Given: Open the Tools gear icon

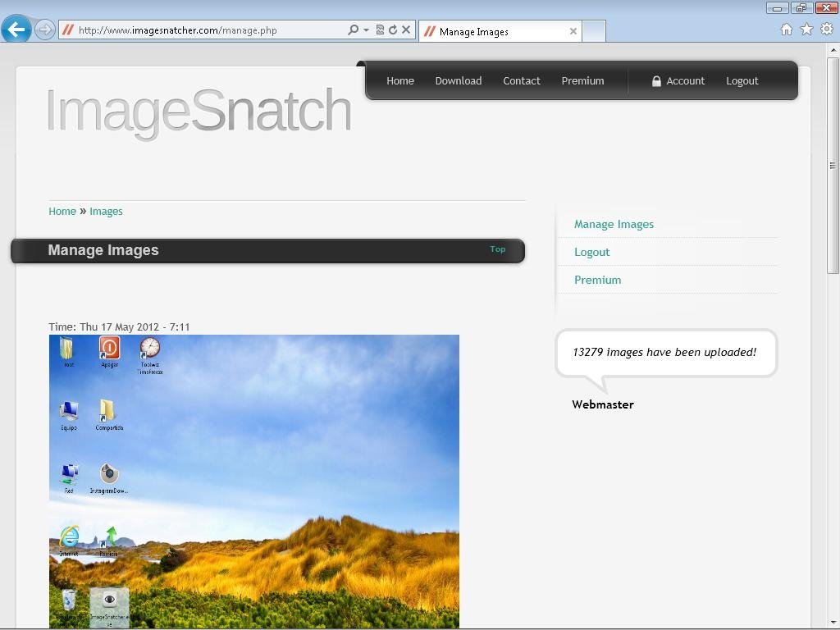Looking at the screenshot, I should [x=827, y=29].
